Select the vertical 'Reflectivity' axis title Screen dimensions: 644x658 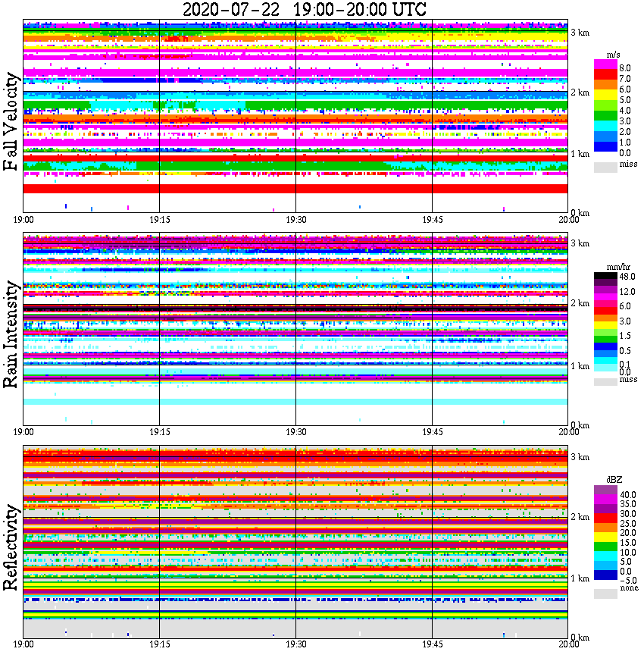[x=11, y=547]
